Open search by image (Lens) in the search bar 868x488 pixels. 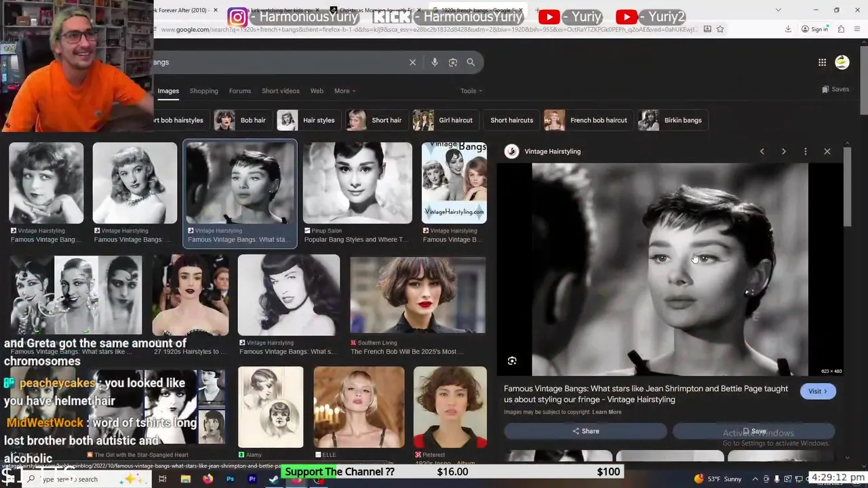click(453, 62)
